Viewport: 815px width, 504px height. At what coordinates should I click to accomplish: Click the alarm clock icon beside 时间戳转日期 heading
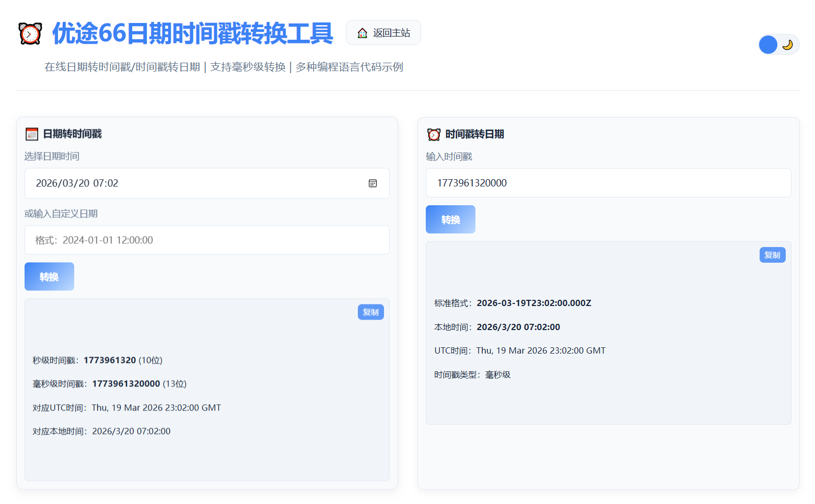pos(434,135)
